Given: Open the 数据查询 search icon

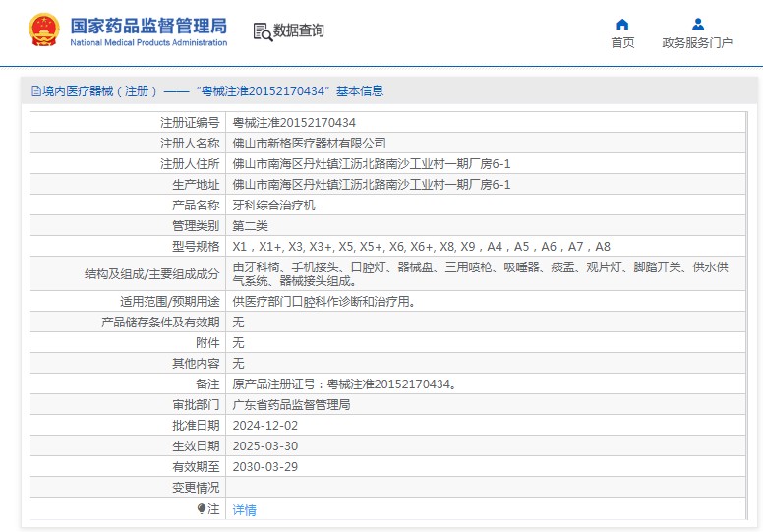Looking at the screenshot, I should pyautogui.click(x=263, y=31).
